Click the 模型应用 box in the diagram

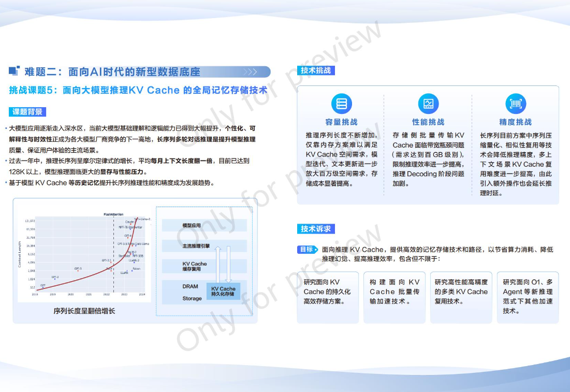(204, 226)
